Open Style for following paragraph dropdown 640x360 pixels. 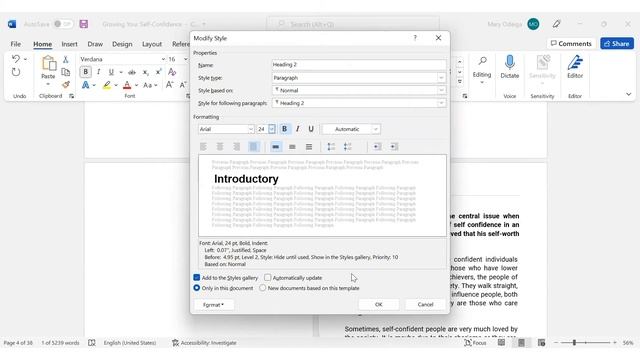pos(441,103)
